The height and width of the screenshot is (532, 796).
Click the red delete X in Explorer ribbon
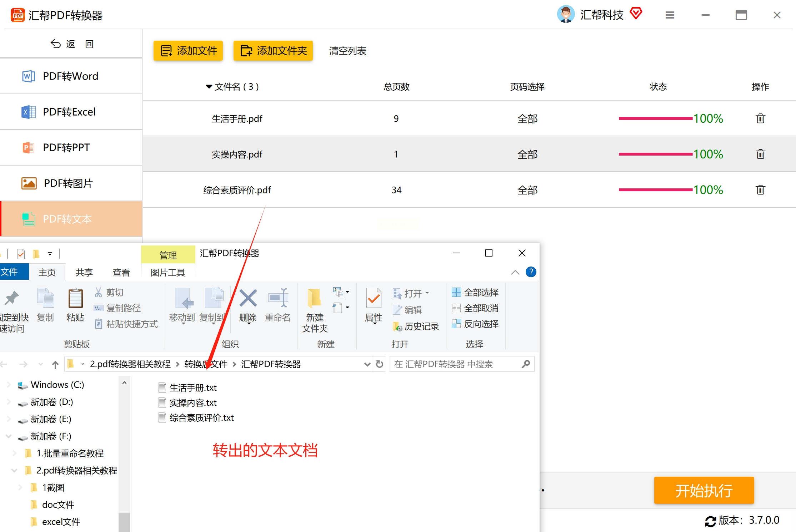click(x=248, y=298)
